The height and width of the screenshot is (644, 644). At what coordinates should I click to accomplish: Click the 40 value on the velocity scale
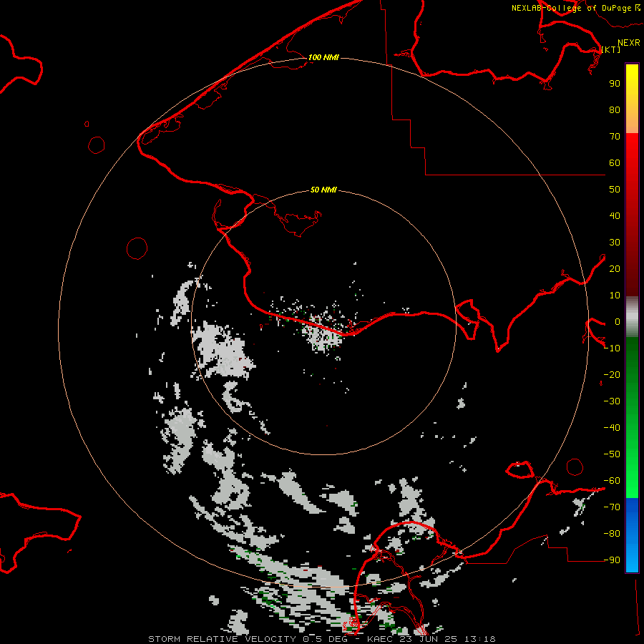(x=615, y=215)
